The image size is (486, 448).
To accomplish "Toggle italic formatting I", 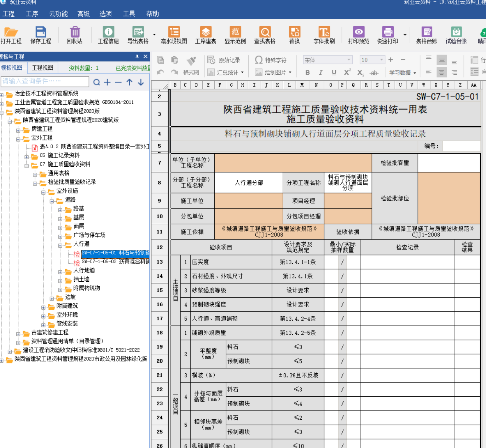I will (x=320, y=73).
